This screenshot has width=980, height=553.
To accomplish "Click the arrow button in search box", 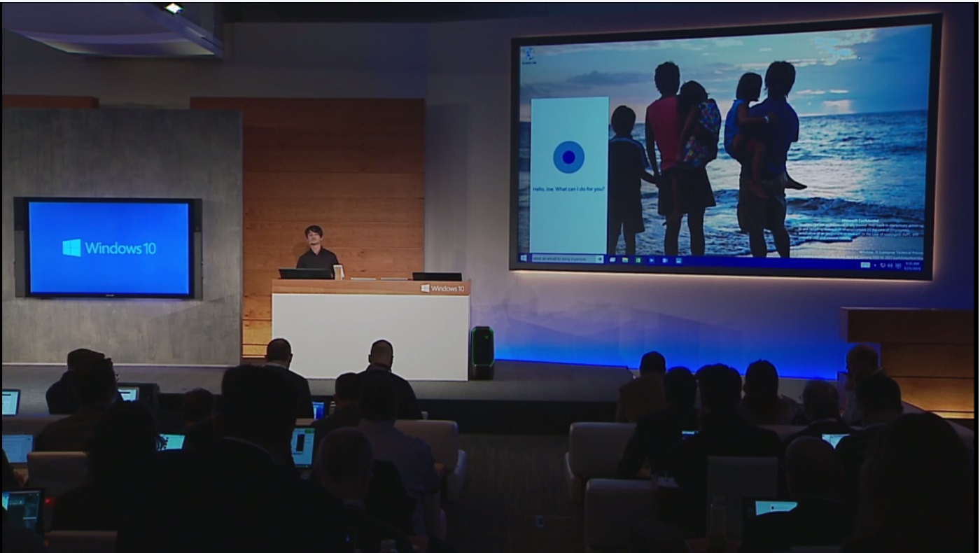I will point(600,259).
